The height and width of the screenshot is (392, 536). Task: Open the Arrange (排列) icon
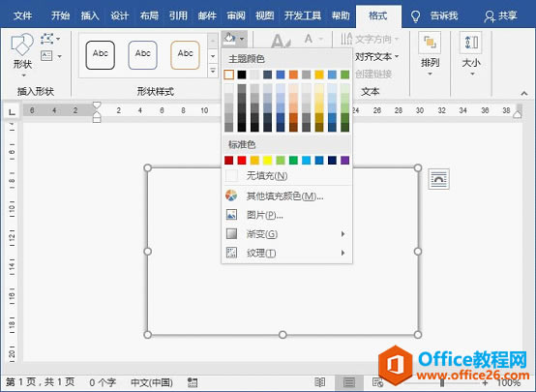tap(430, 43)
